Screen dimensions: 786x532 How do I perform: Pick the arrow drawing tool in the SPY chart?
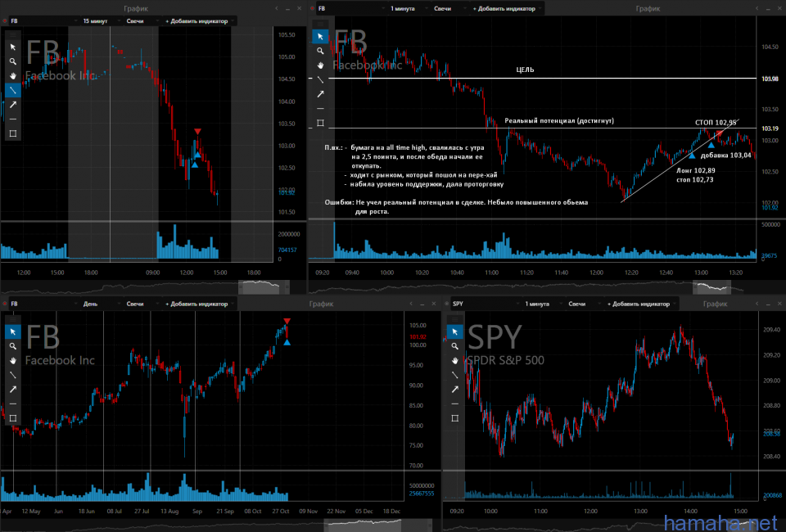[454, 390]
